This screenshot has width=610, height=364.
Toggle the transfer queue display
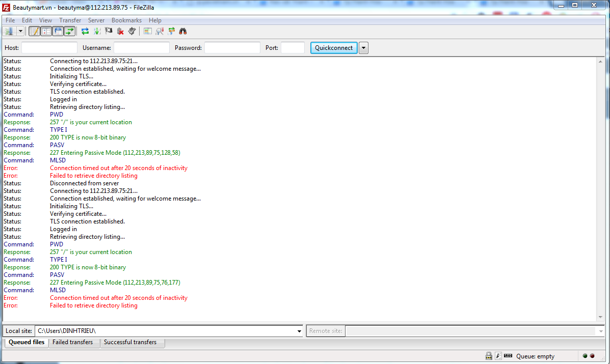[70, 31]
